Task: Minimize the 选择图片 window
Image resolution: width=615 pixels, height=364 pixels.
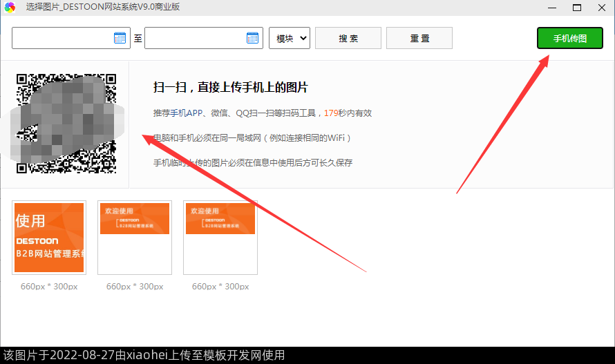Action: [552, 7]
